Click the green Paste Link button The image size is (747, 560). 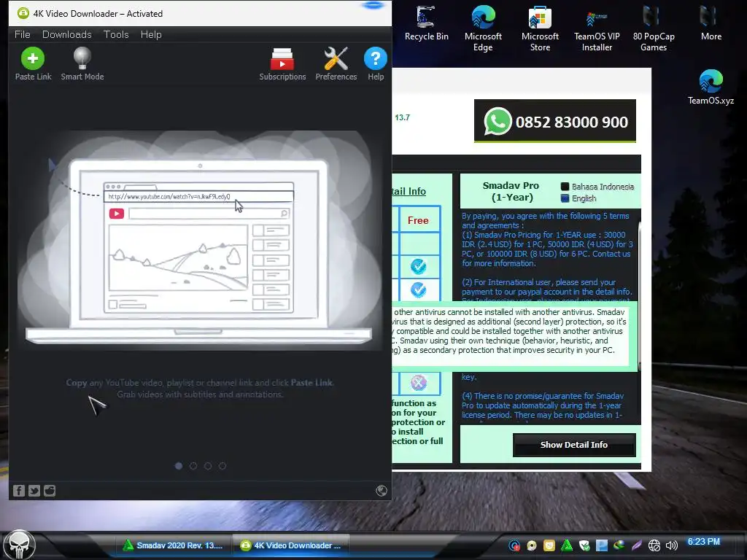33,64
